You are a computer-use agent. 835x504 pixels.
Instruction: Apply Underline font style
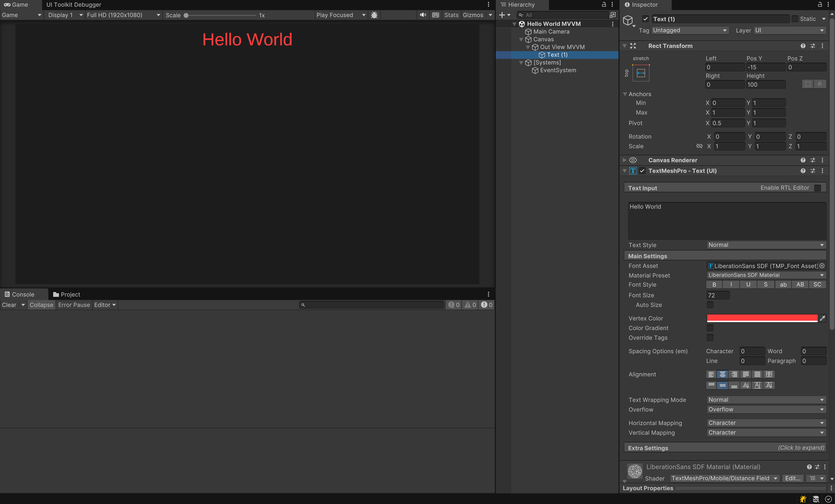(x=748, y=284)
